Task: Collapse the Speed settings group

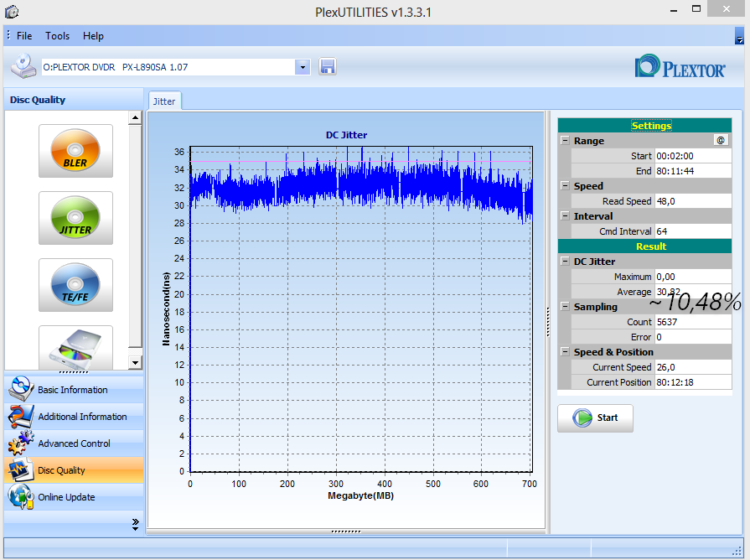Action: [x=565, y=186]
